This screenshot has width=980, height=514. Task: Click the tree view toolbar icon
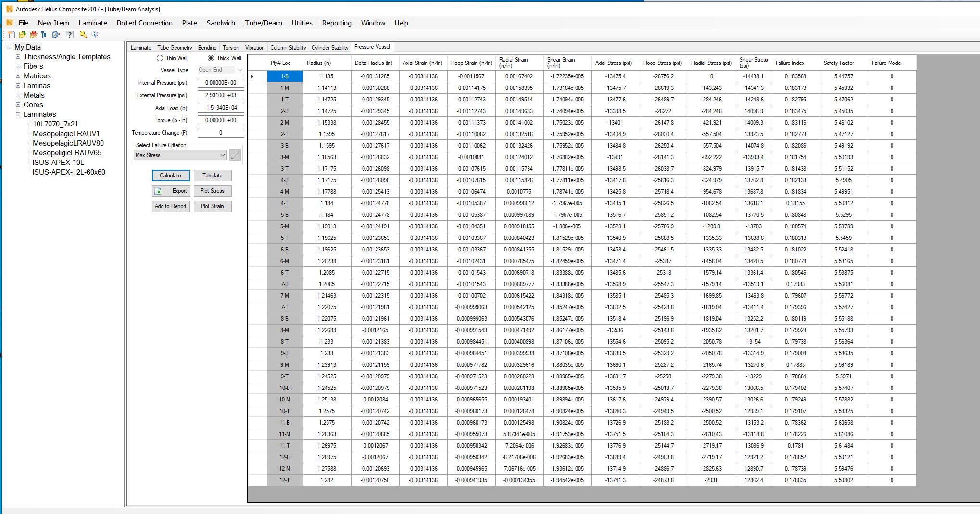point(44,35)
